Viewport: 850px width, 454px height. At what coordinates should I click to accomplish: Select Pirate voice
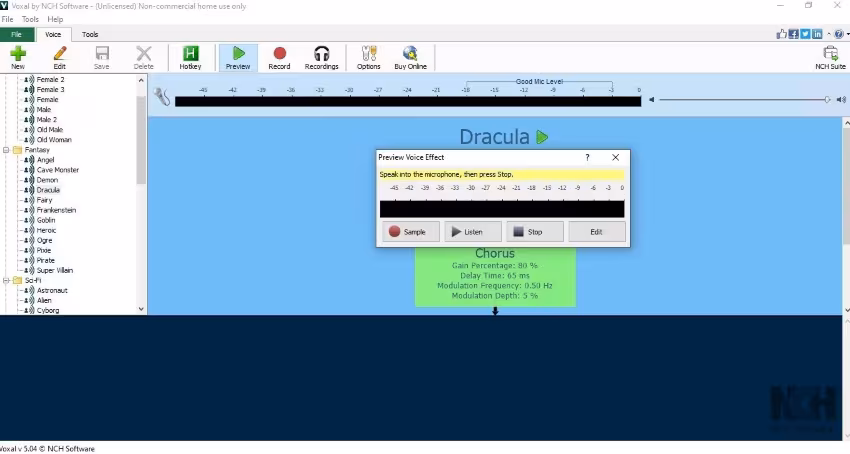[46, 260]
